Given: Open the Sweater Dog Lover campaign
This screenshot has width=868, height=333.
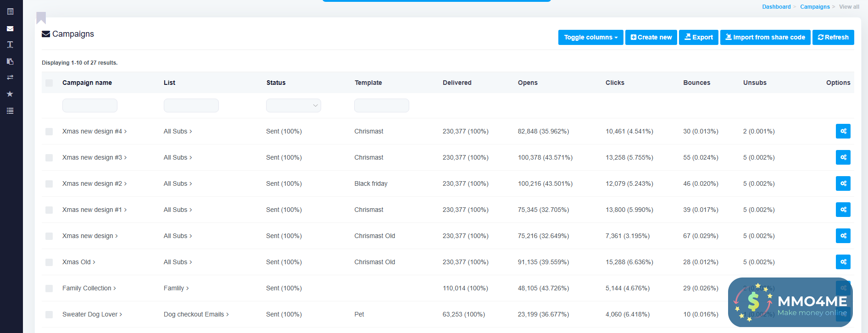Looking at the screenshot, I should (x=92, y=314).
